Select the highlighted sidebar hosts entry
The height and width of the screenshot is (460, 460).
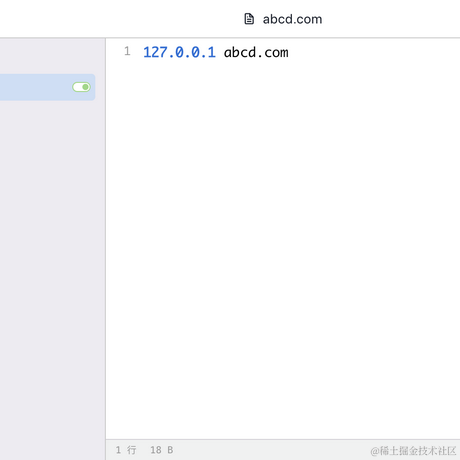click(x=47, y=87)
